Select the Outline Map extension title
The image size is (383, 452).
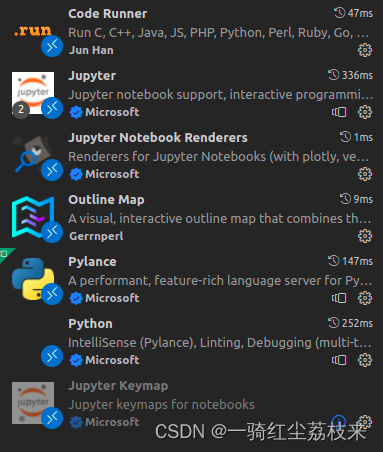click(106, 200)
